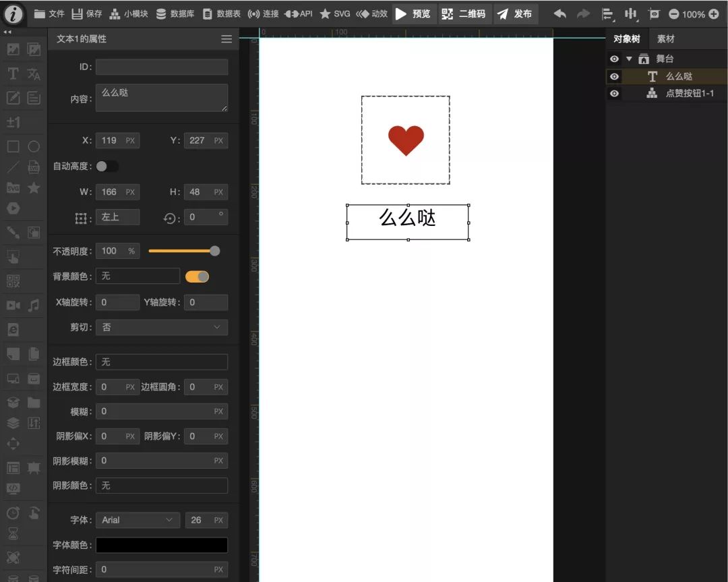The width and height of the screenshot is (728, 582).
Task: Click the zoom out minus icon
Action: click(673, 13)
